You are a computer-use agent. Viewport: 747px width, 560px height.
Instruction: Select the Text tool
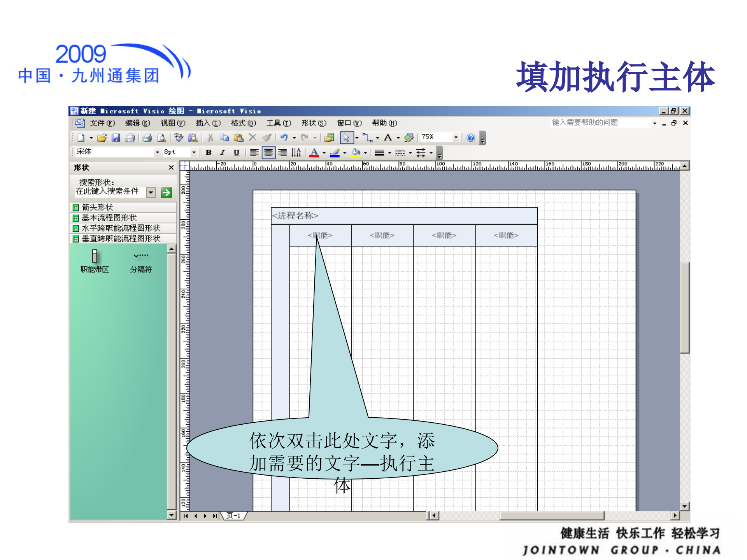coord(388,137)
